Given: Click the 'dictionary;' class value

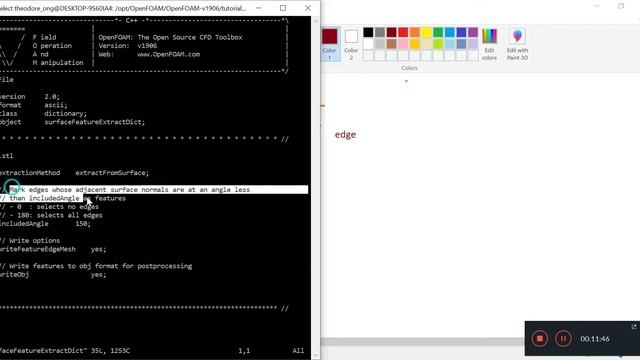Looking at the screenshot, I should point(65,113).
